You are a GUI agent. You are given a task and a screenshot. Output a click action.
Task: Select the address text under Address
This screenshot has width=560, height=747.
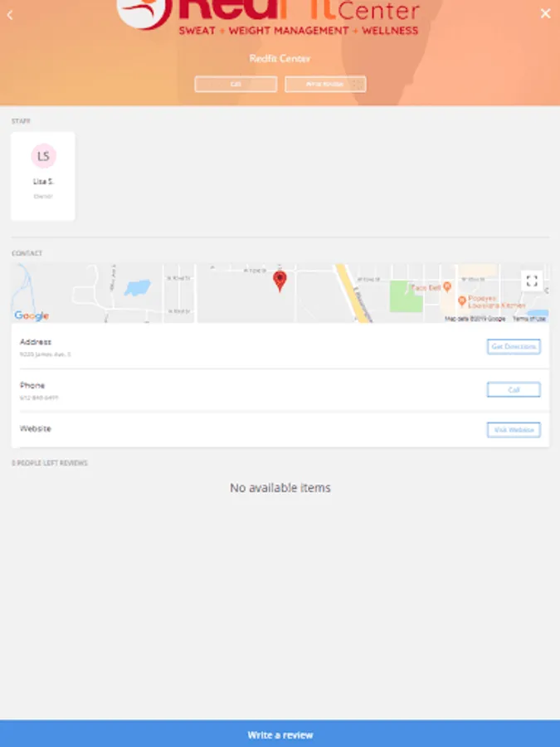(x=46, y=354)
